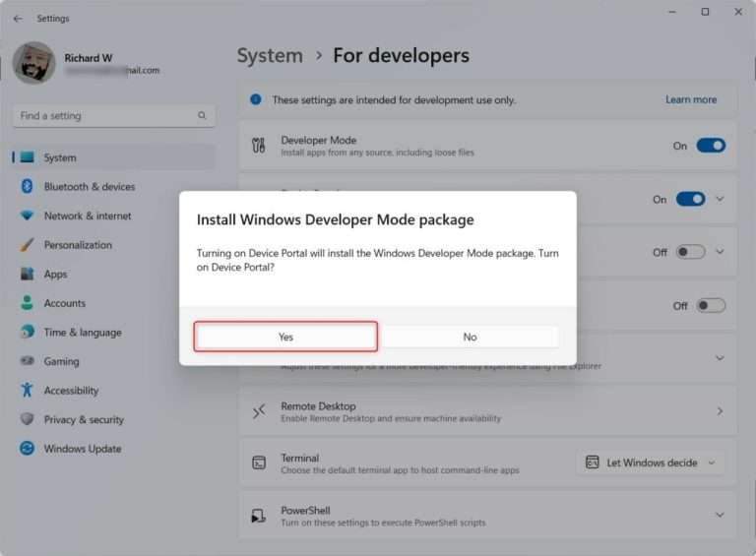Click the System monitor icon in sidebar
756x556 pixels.
pyautogui.click(x=27, y=157)
